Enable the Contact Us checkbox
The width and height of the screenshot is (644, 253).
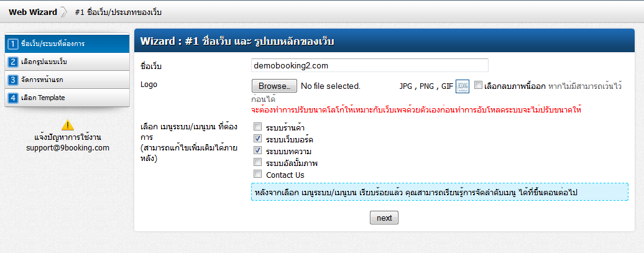(x=257, y=174)
